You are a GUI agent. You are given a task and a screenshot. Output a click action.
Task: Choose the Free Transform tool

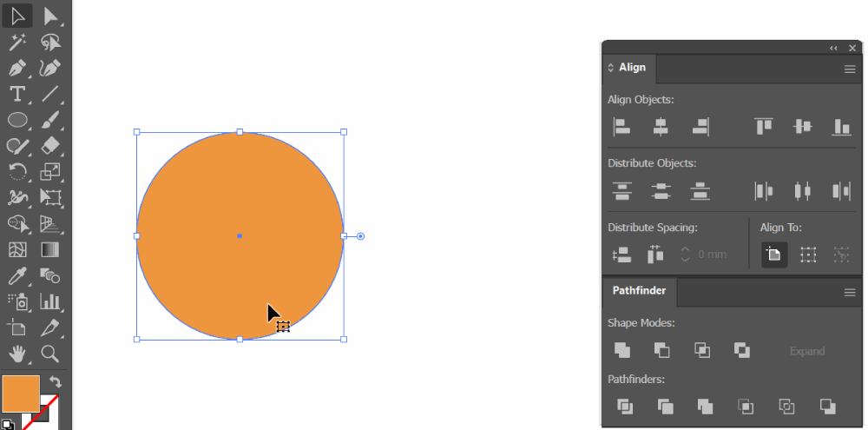50,197
